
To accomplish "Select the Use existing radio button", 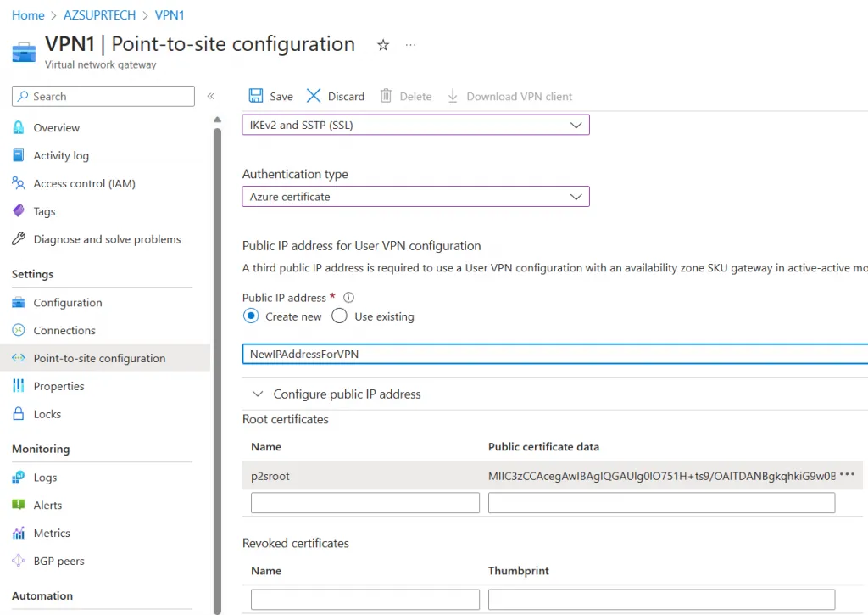I will [x=340, y=316].
